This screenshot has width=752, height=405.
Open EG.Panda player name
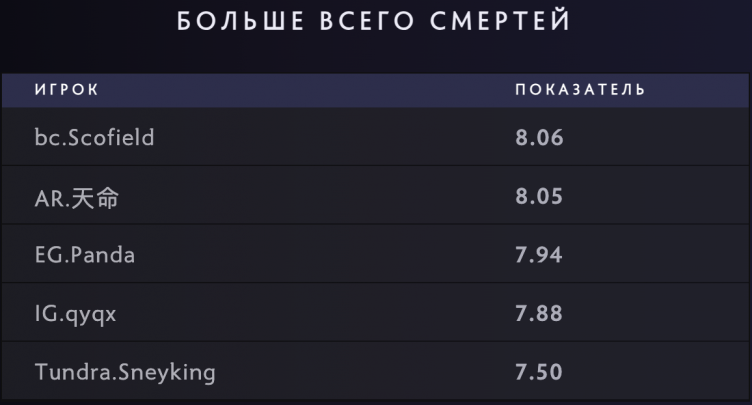tap(85, 255)
